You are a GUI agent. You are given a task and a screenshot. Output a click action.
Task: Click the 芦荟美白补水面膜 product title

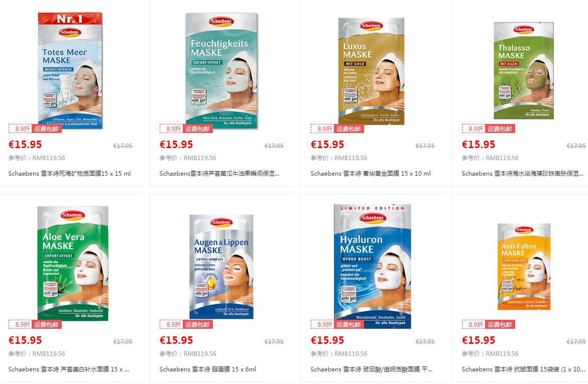pos(69,369)
